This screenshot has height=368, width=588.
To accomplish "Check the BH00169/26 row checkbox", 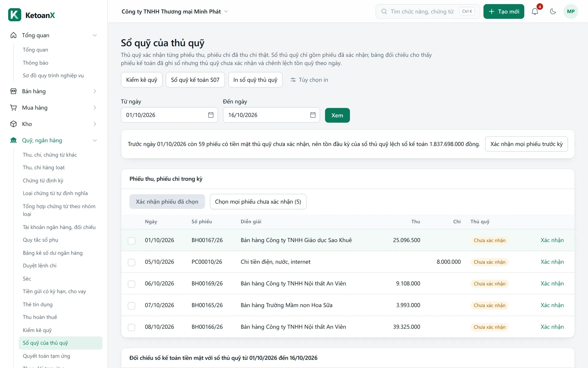I will pos(131,284).
